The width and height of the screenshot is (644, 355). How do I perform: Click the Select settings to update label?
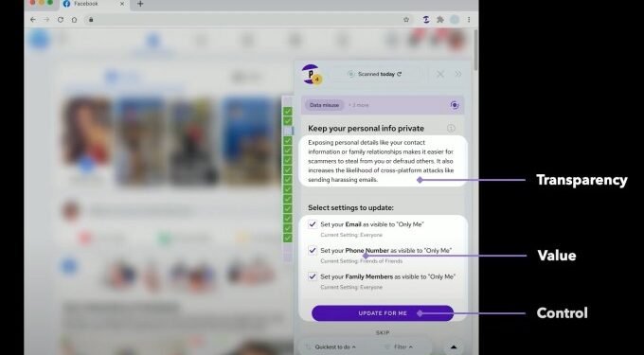click(350, 207)
